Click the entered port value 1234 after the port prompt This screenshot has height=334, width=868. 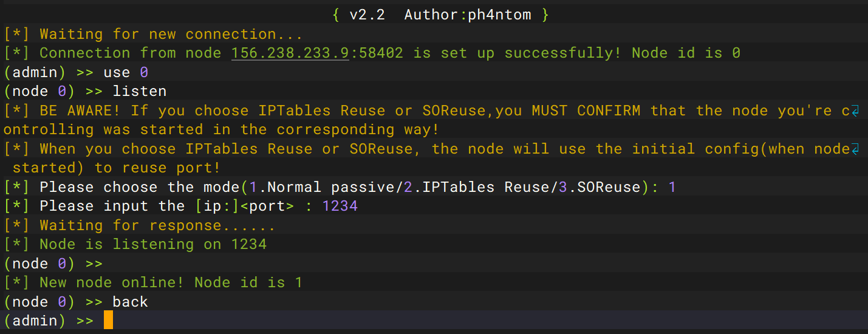(340, 206)
